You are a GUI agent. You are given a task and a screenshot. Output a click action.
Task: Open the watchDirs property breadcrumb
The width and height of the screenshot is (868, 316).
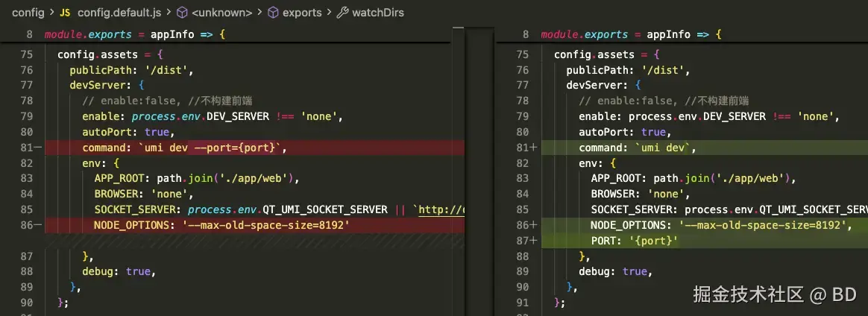tap(371, 12)
